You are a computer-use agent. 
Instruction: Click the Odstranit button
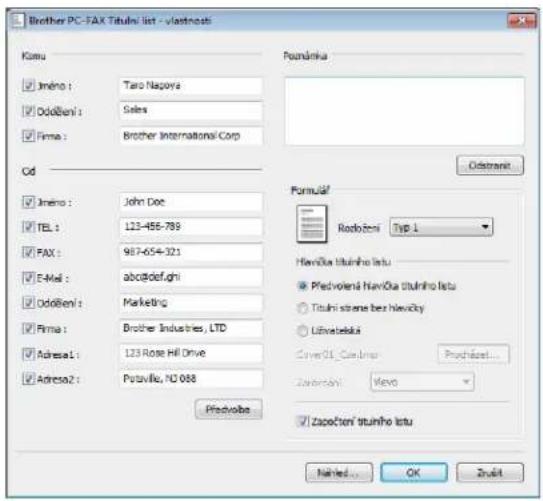point(490,165)
